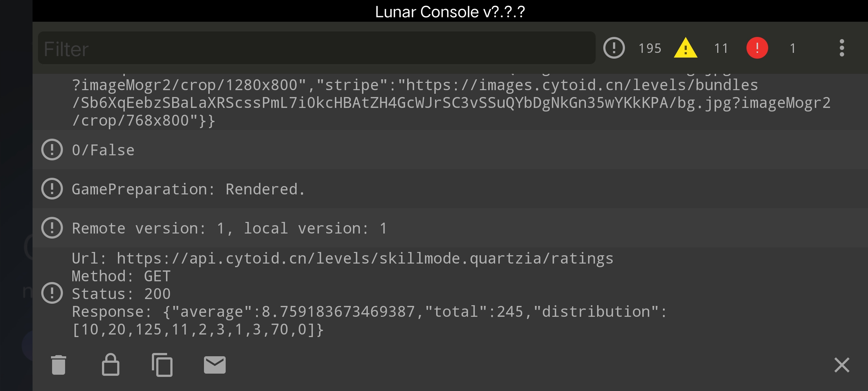Select the imageMogr2 crop URL log entry
868x391 pixels.
450,102
